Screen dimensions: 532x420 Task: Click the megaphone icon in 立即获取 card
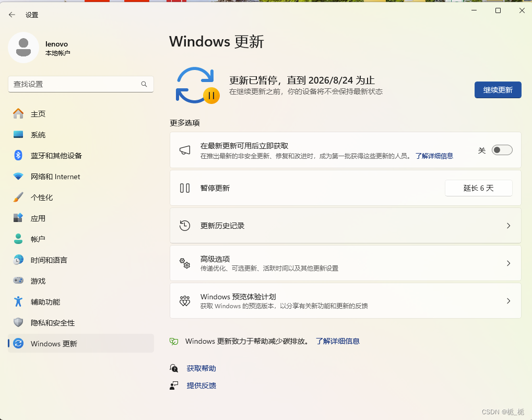185,150
